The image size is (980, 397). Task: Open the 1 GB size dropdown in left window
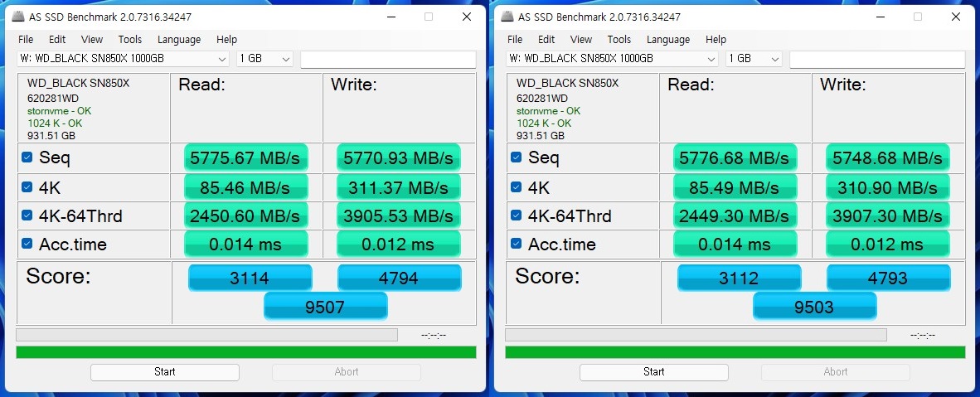pos(264,59)
